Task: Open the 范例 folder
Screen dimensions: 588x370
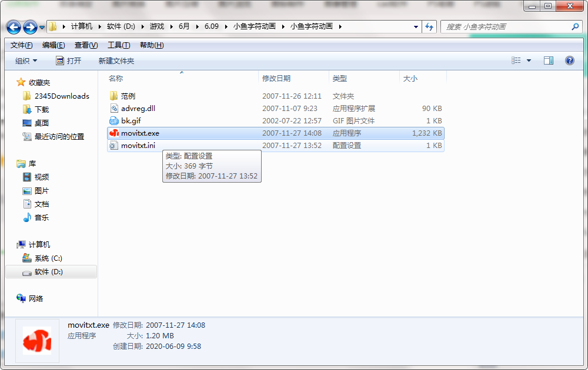Action: 128,96
